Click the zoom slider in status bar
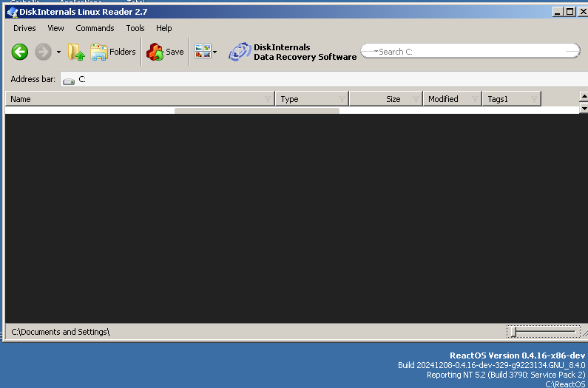Image resolution: width=588 pixels, height=388 pixels. pos(543,332)
